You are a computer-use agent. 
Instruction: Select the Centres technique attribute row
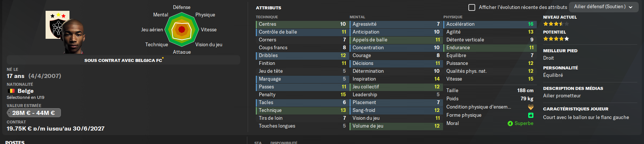click(302, 24)
